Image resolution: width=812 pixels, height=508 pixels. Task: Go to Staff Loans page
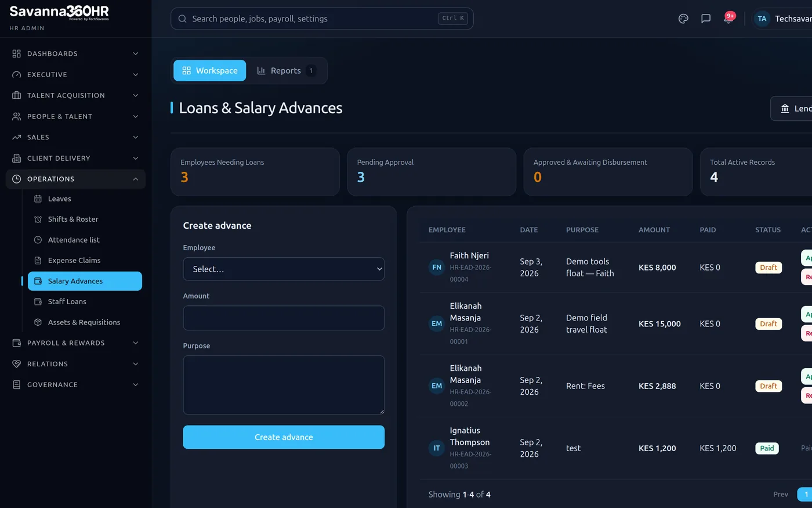point(85,301)
